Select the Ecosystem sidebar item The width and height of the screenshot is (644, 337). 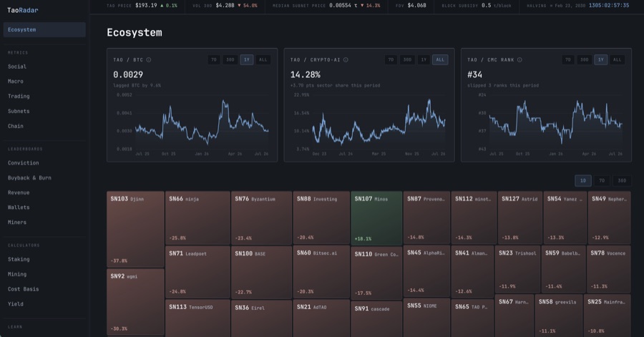tap(44, 30)
